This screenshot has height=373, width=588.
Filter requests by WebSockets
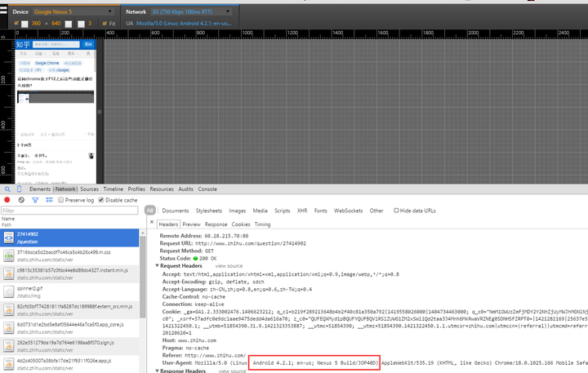pyautogui.click(x=349, y=211)
